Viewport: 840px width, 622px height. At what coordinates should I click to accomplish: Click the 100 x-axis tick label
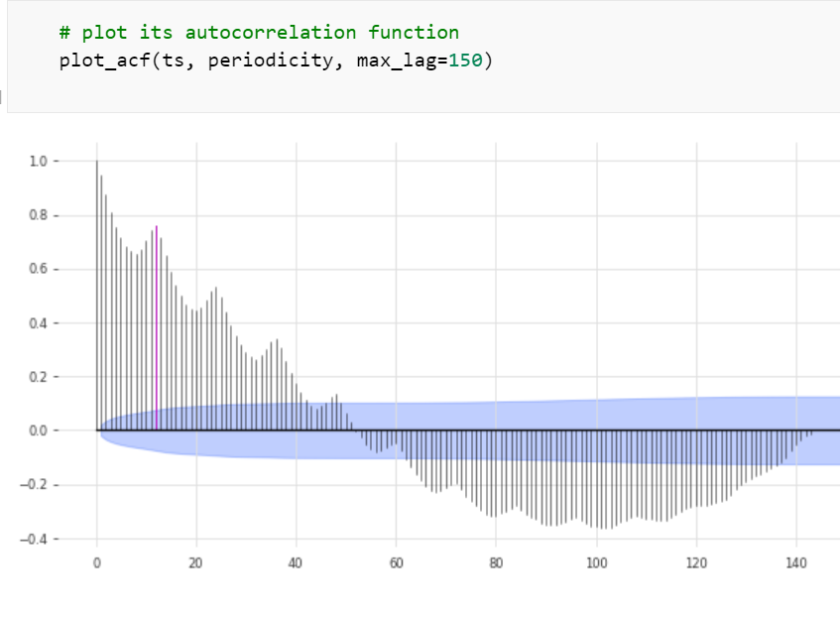(x=597, y=563)
